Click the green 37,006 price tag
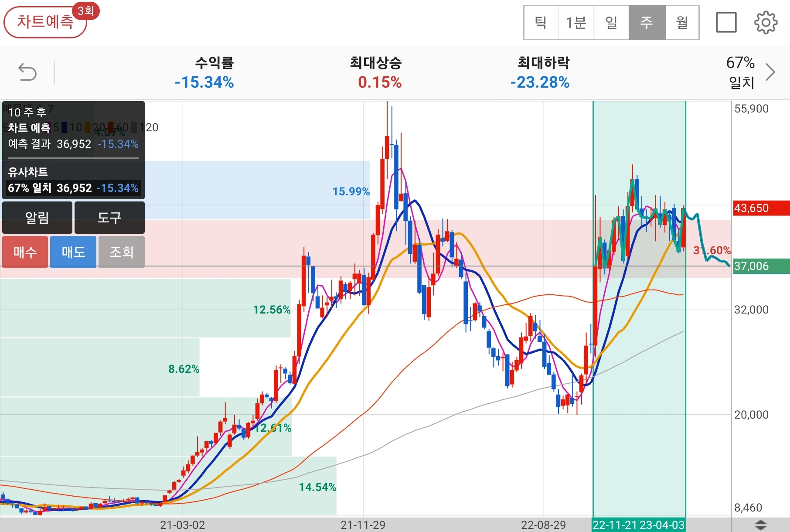 (x=761, y=266)
